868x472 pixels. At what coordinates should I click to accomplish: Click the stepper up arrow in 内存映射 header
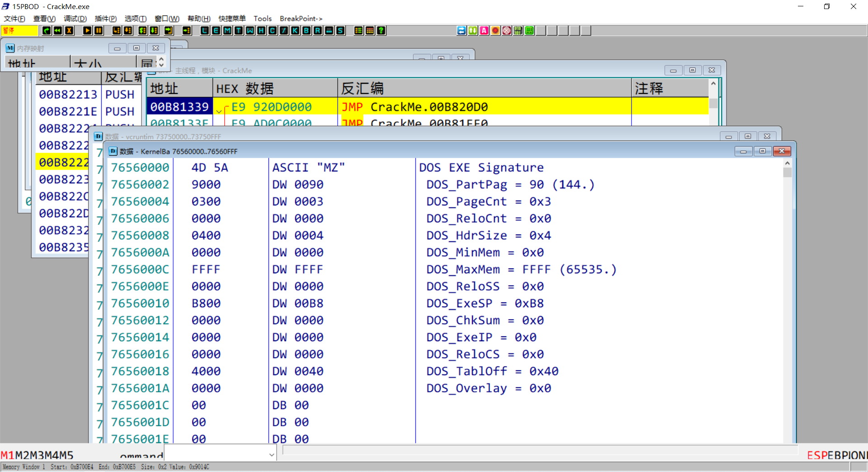tap(161, 59)
